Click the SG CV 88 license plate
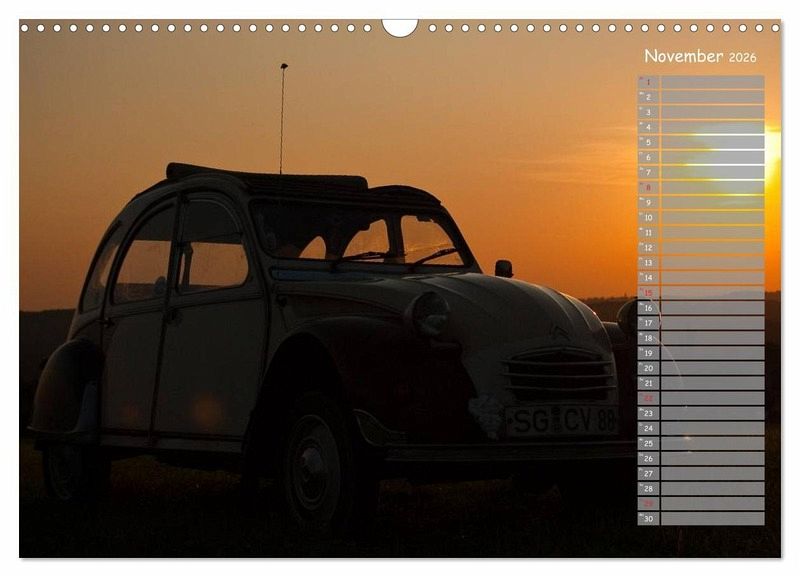The image size is (800, 577). coord(562,421)
